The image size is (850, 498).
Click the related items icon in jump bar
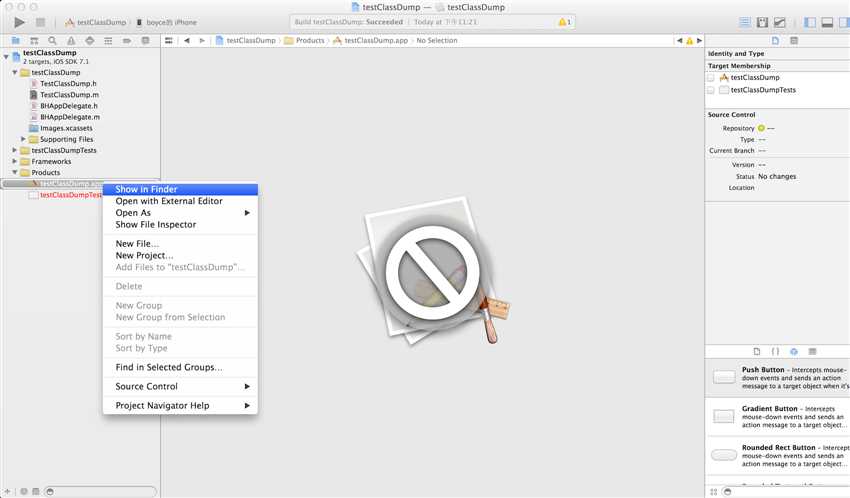(169, 41)
